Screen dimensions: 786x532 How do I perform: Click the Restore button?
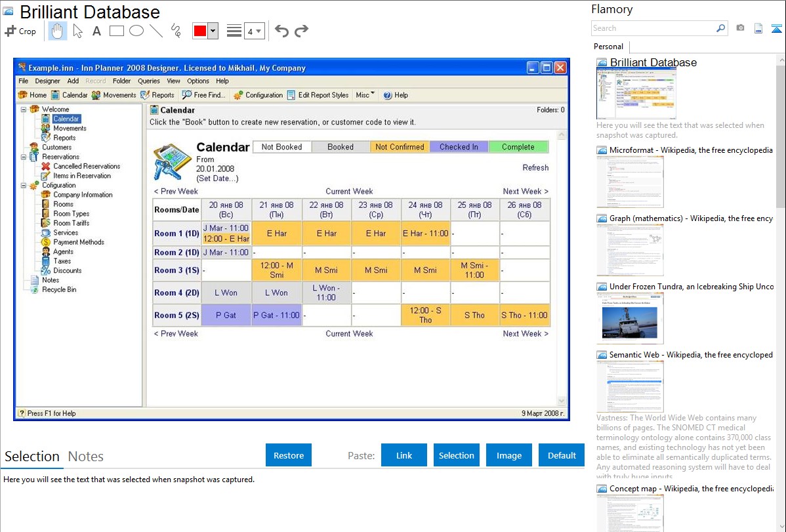coord(289,455)
